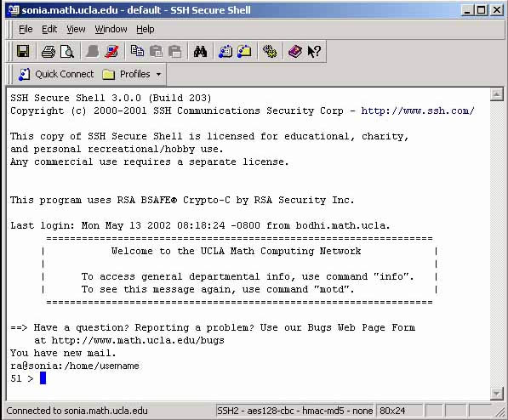Open the Window menu
Image resolution: width=508 pixels, height=420 pixels.
tap(111, 29)
